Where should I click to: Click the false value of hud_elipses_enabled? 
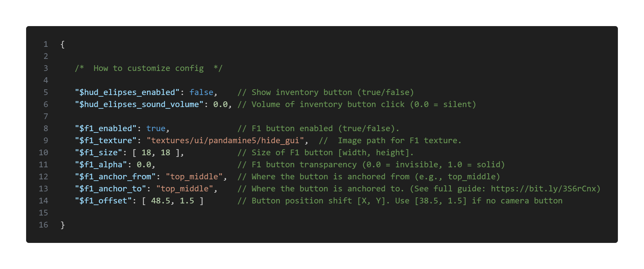point(202,92)
